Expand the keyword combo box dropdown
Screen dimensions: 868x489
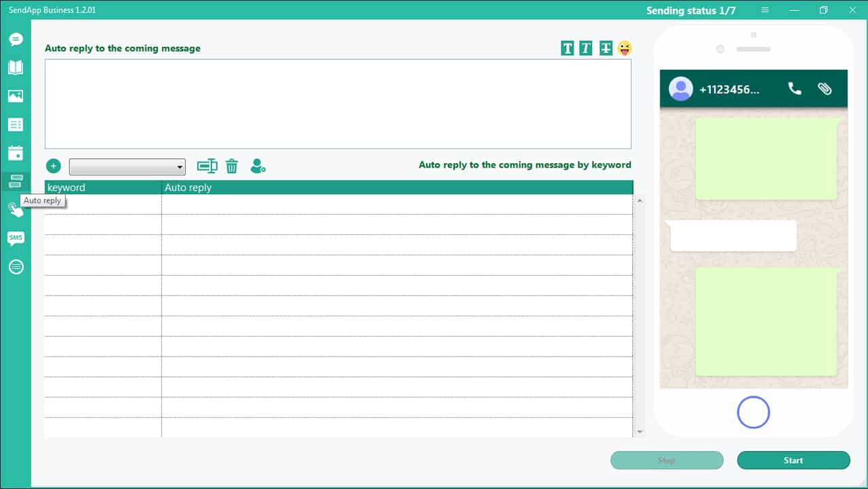[x=180, y=167]
